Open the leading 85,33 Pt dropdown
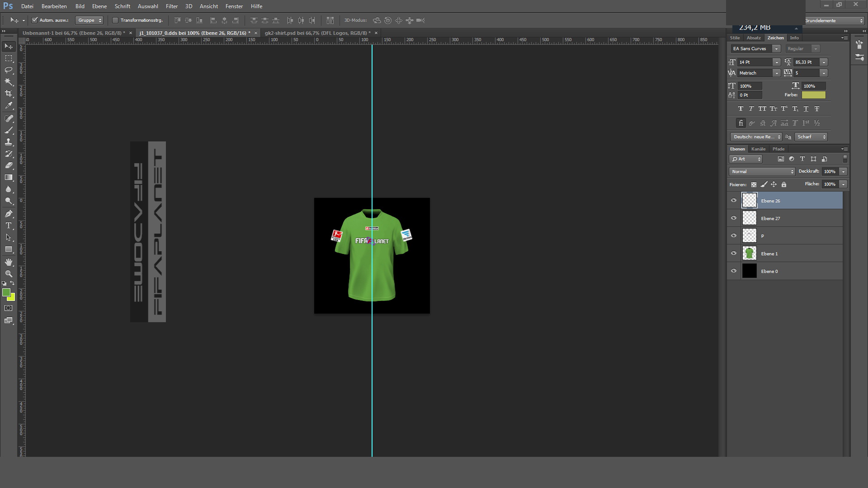 tap(824, 62)
